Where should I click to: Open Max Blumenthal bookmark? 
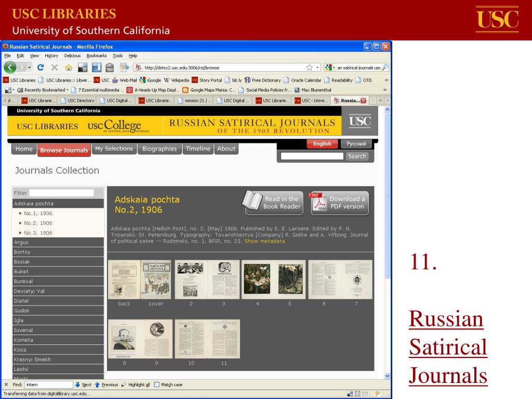click(312, 90)
